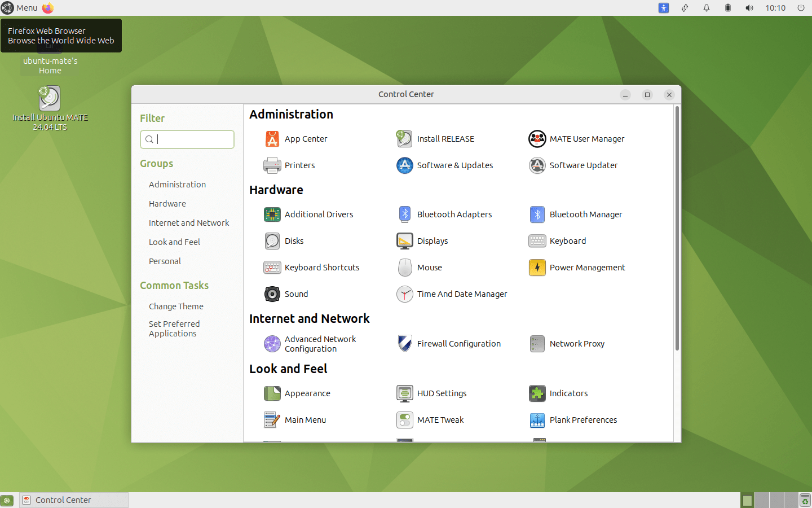This screenshot has height=508, width=812.
Task: Click the Change Theme task
Action: [x=176, y=306]
